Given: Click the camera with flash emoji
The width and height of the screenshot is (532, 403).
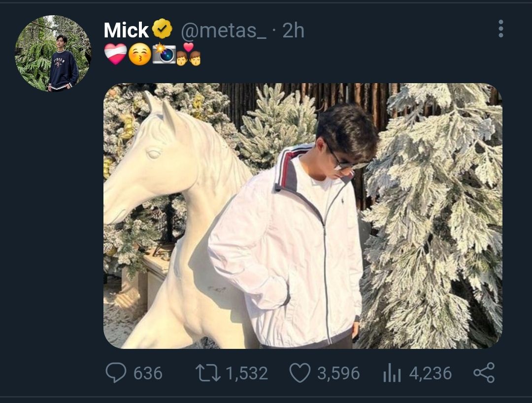Looking at the screenshot, I should (x=164, y=54).
